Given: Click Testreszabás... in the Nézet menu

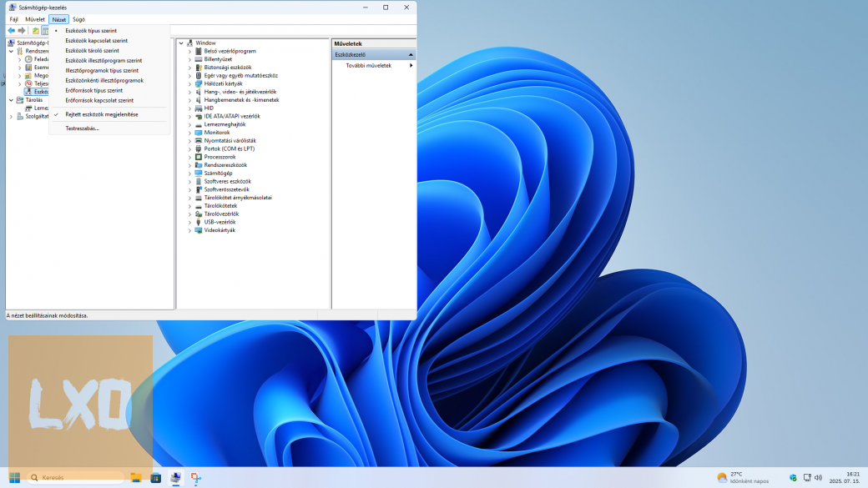Looking at the screenshot, I should pos(82,128).
